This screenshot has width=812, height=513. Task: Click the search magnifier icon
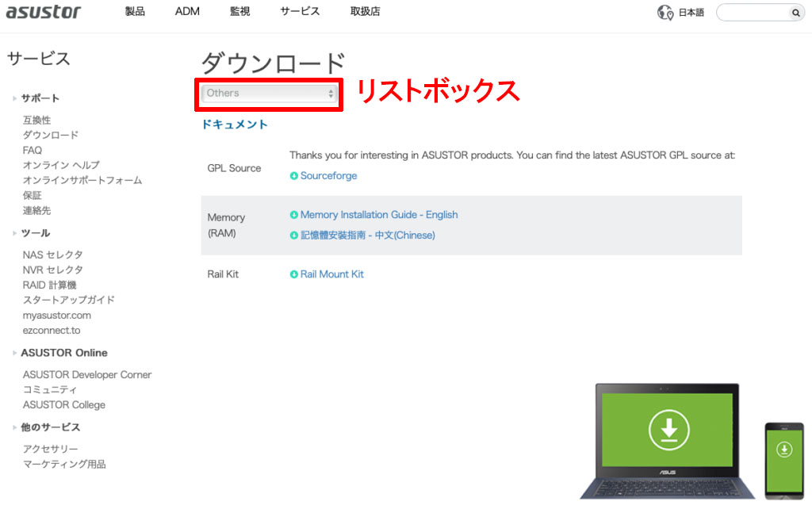pos(795,13)
